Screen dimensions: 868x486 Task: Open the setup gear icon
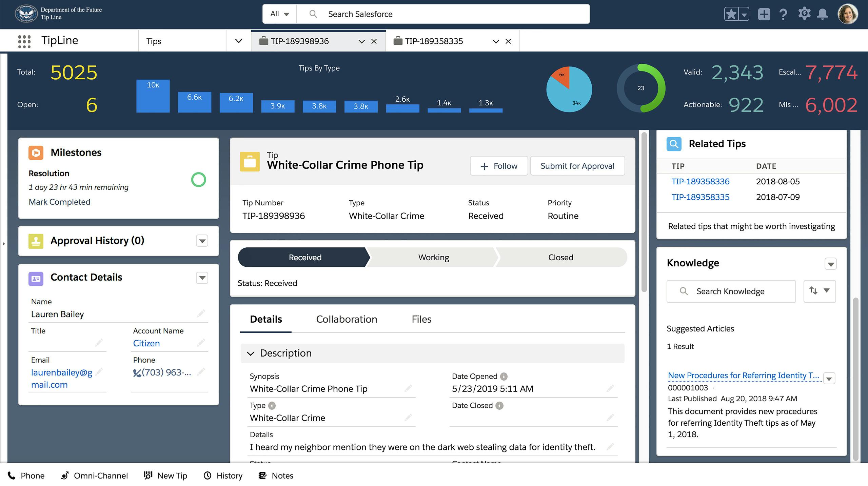pyautogui.click(x=804, y=14)
